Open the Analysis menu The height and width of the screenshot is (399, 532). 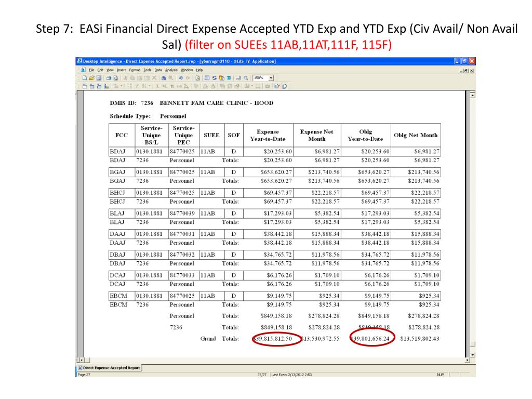point(171,70)
